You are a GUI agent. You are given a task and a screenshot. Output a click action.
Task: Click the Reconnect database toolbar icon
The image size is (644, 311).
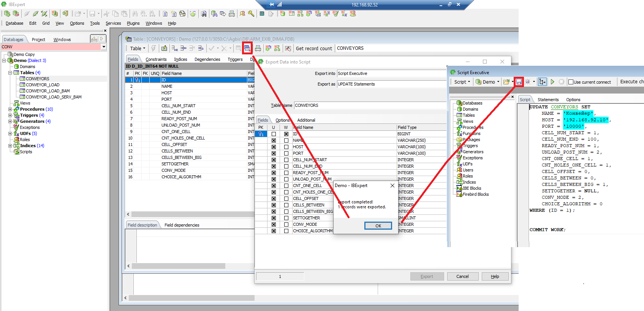44,14
